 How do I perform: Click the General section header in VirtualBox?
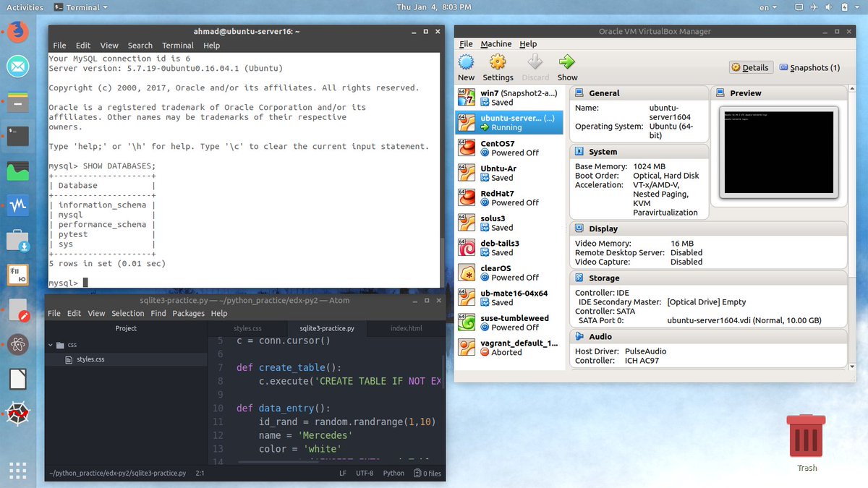point(640,93)
